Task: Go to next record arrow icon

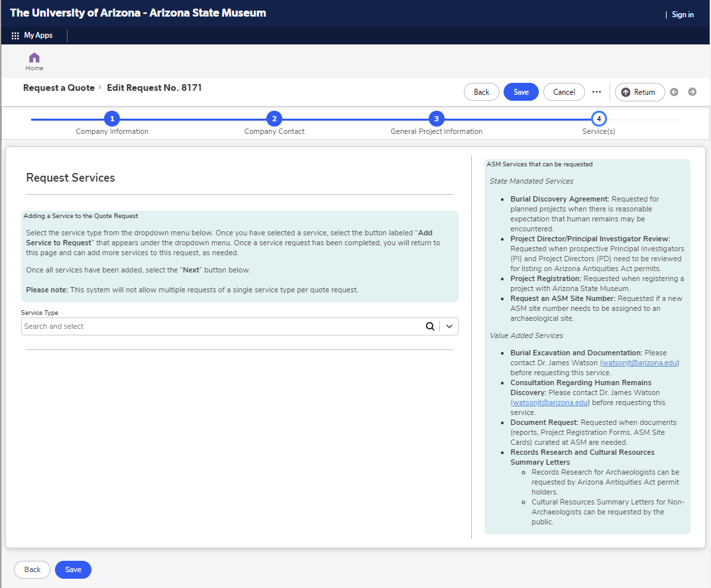Action: [x=692, y=91]
